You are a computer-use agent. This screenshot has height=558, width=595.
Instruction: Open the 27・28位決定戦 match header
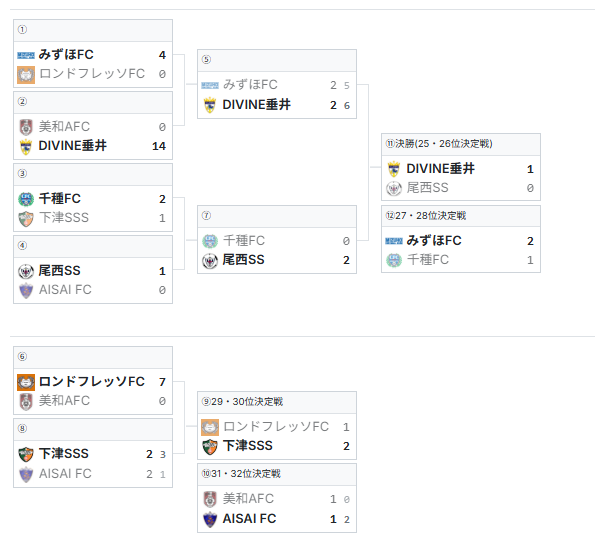pyautogui.click(x=461, y=216)
